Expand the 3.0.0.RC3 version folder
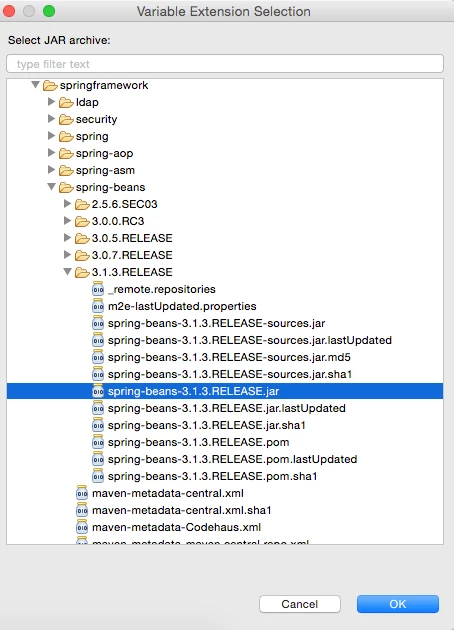454x630 pixels. 67,221
